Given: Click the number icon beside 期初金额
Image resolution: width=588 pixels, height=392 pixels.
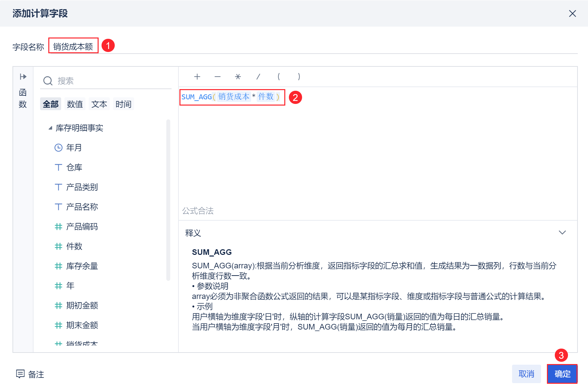Looking at the screenshot, I should click(59, 306).
